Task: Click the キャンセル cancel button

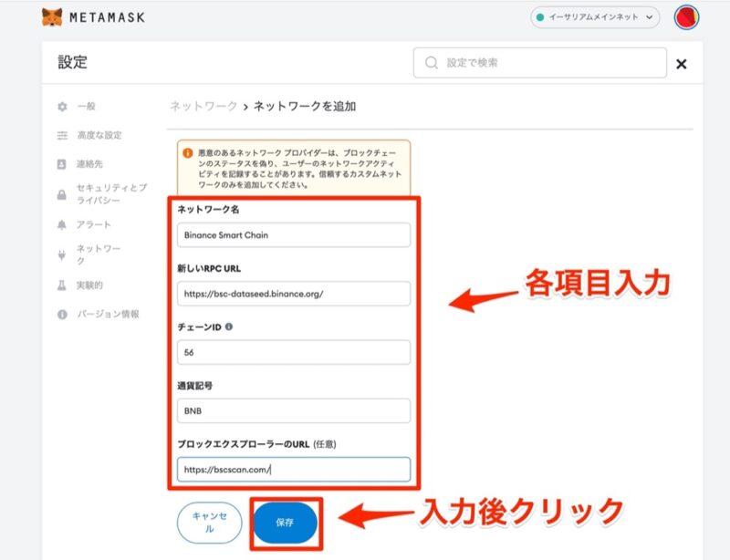Action: pyautogui.click(x=210, y=523)
